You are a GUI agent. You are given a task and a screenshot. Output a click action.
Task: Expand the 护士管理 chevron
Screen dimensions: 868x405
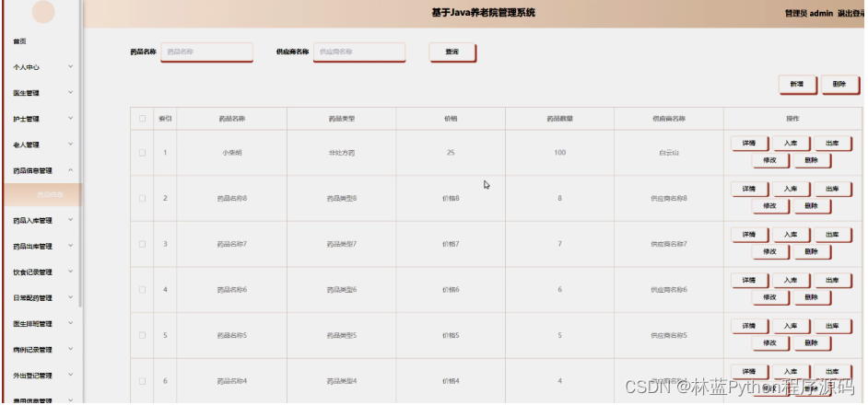pyautogui.click(x=71, y=119)
